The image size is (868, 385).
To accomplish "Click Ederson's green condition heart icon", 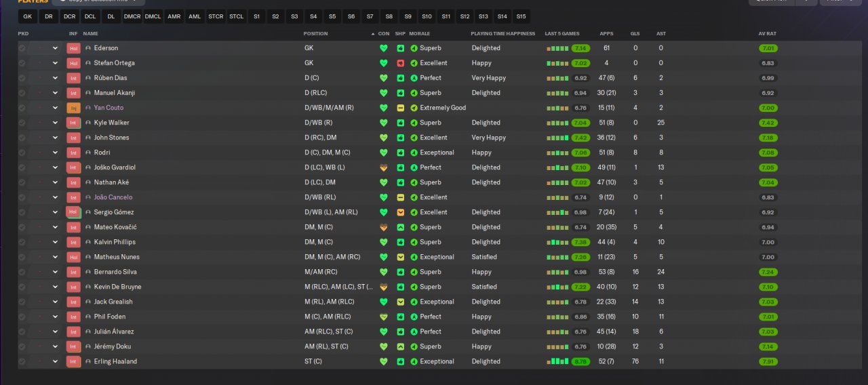I will (x=383, y=48).
